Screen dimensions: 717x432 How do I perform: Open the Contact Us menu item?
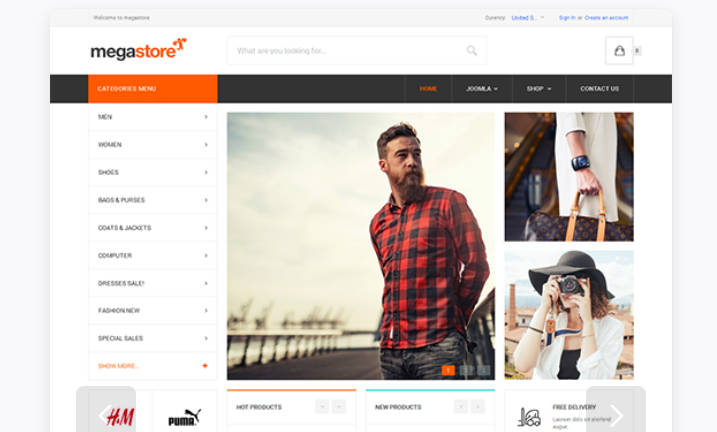(x=599, y=89)
